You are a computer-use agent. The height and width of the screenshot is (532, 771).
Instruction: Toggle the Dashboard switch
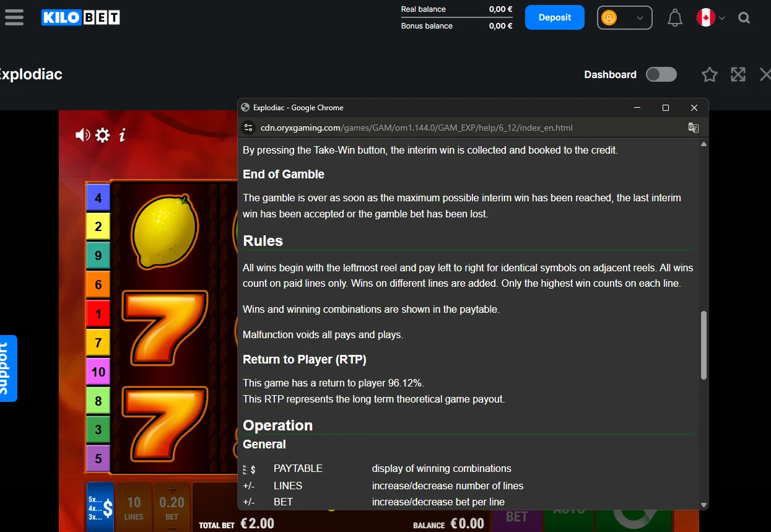(x=661, y=75)
